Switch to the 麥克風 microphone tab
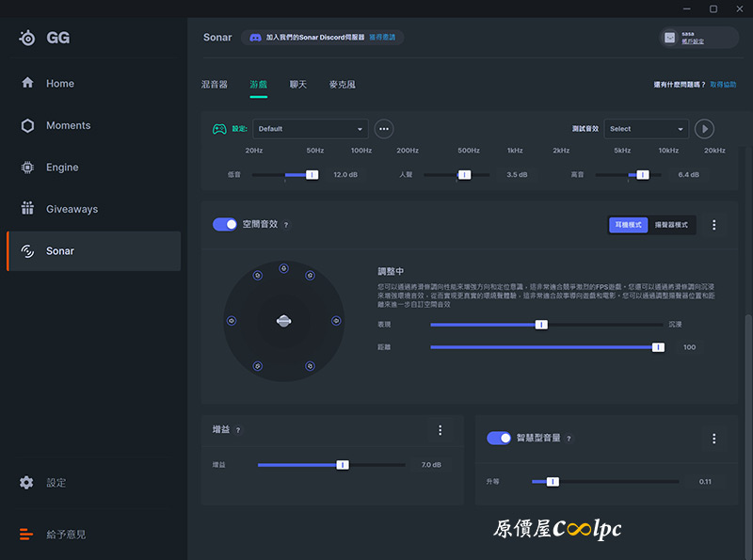 pos(343,85)
